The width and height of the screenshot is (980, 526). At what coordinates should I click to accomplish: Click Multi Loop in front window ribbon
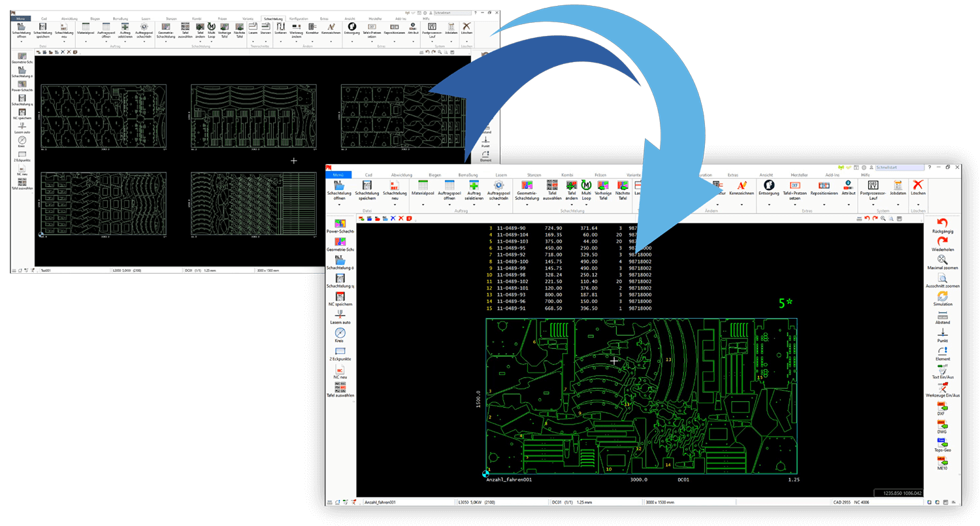[x=586, y=190]
